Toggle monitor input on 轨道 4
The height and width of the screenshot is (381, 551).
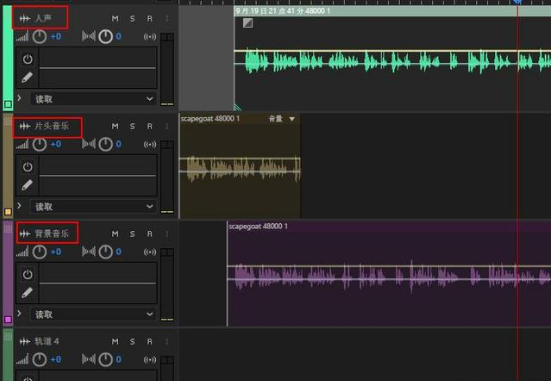(x=150, y=359)
